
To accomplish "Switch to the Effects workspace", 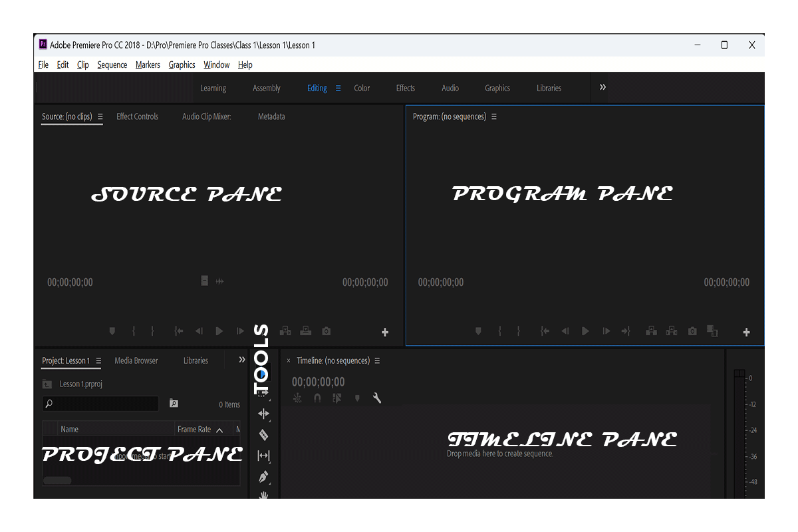I will tap(406, 88).
